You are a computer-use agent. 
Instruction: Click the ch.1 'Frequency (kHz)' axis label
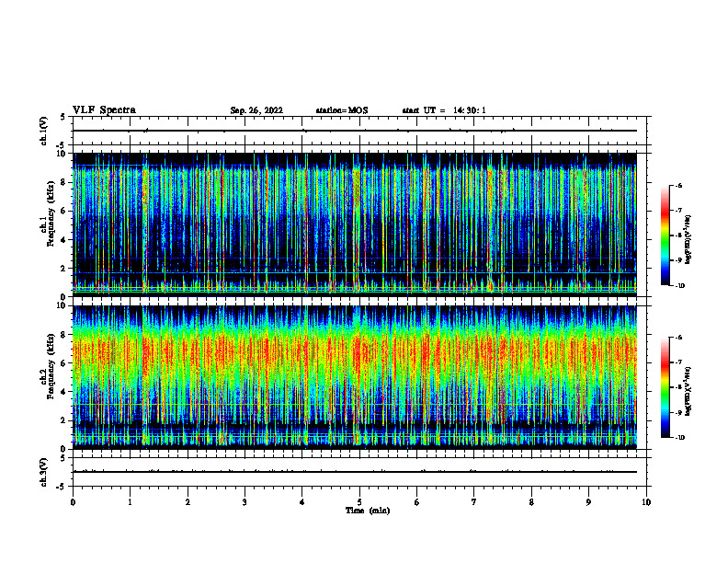click(x=51, y=213)
